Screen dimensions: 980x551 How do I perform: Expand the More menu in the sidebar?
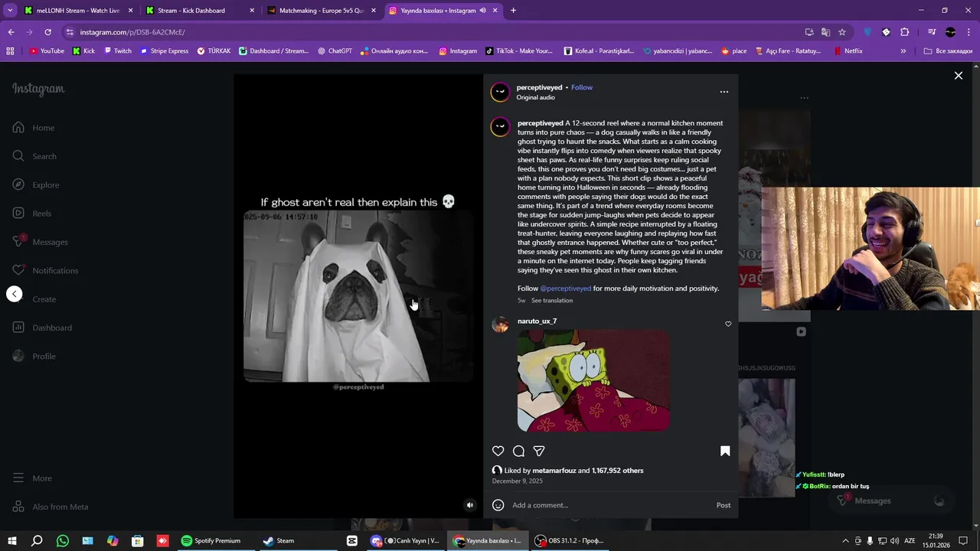(x=32, y=478)
